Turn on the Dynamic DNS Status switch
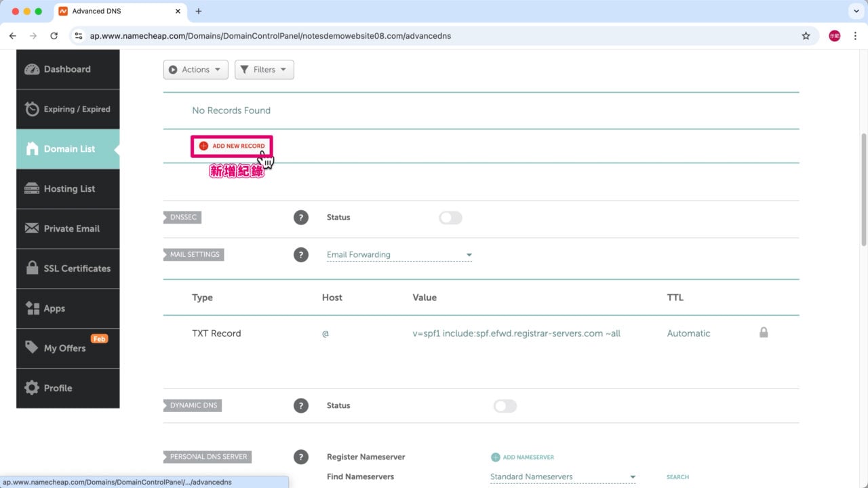868x488 pixels. coord(505,405)
